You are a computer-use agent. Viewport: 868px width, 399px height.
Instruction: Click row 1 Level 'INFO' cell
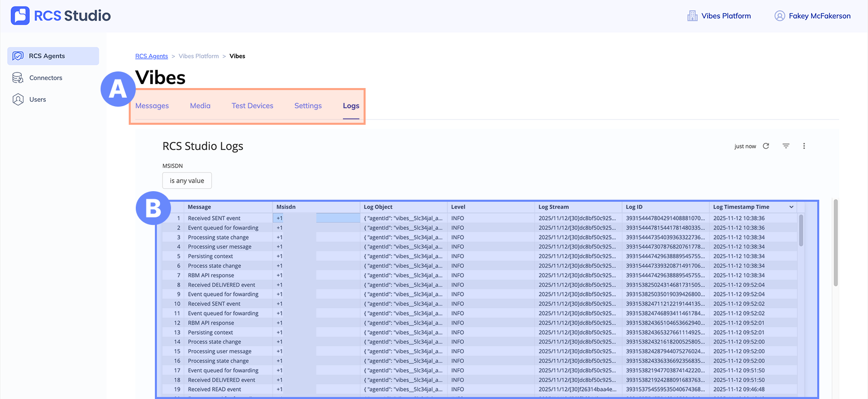tap(458, 218)
